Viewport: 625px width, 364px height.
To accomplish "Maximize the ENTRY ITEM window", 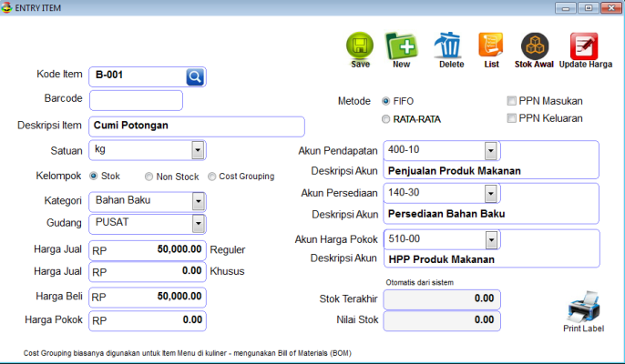I will click(588, 7).
